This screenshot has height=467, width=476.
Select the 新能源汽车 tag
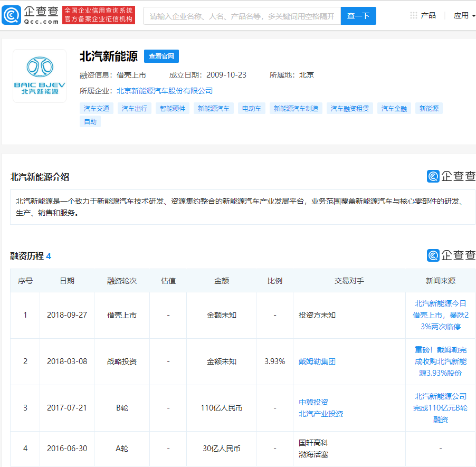click(x=214, y=108)
